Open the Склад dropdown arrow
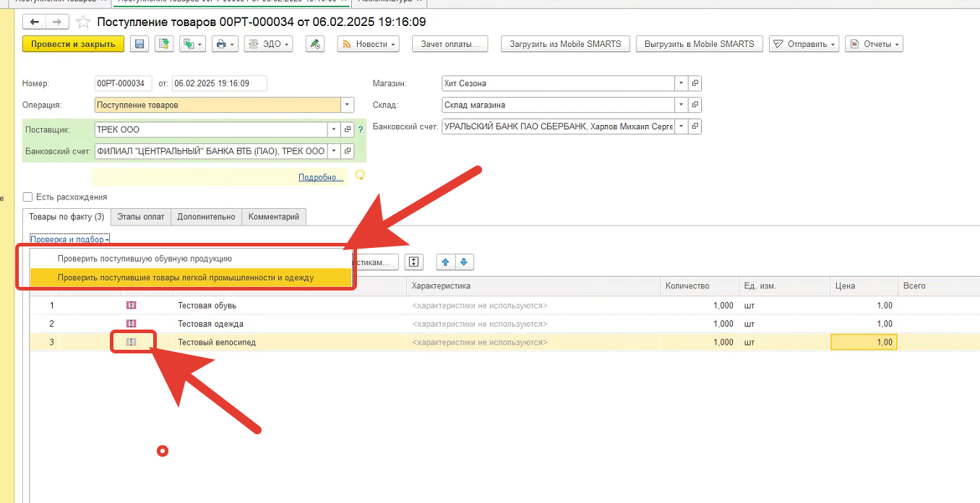Screen dimensions: 980x503 [x=681, y=106]
